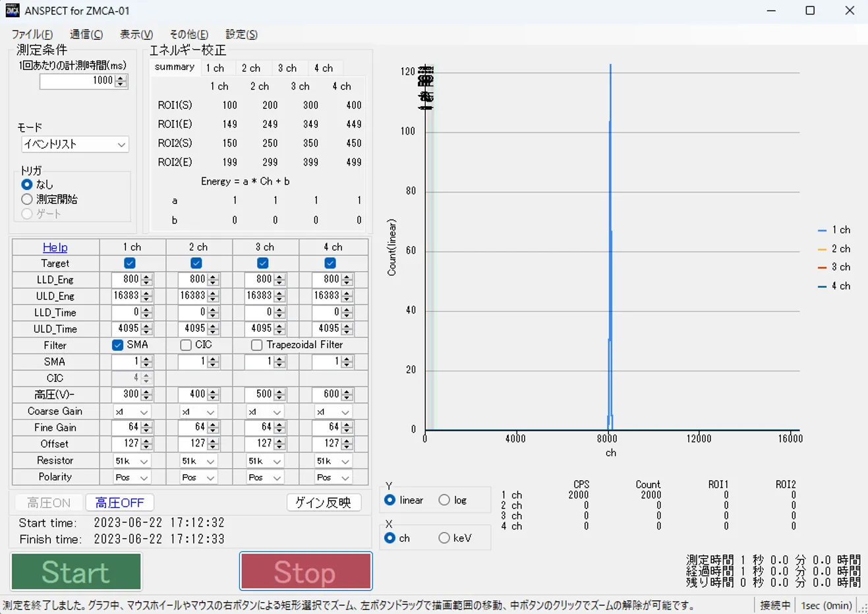Open the 設定(S) menu

241,34
